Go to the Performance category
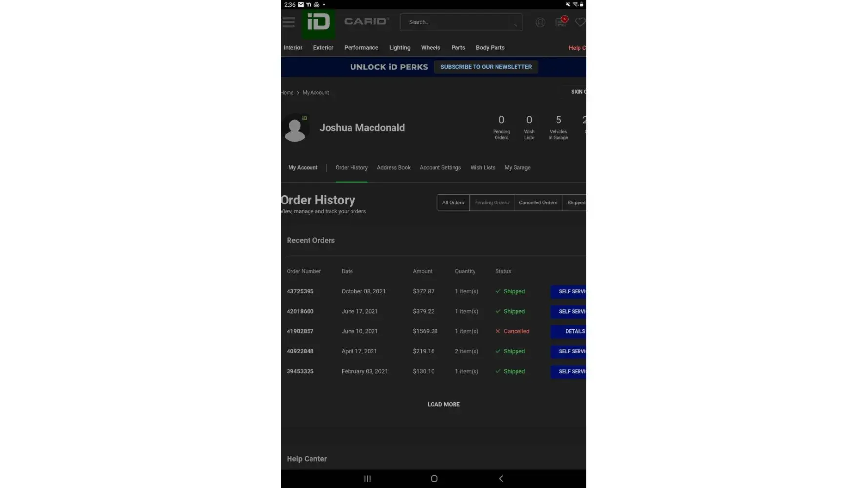This screenshot has width=868, height=488. tap(361, 48)
